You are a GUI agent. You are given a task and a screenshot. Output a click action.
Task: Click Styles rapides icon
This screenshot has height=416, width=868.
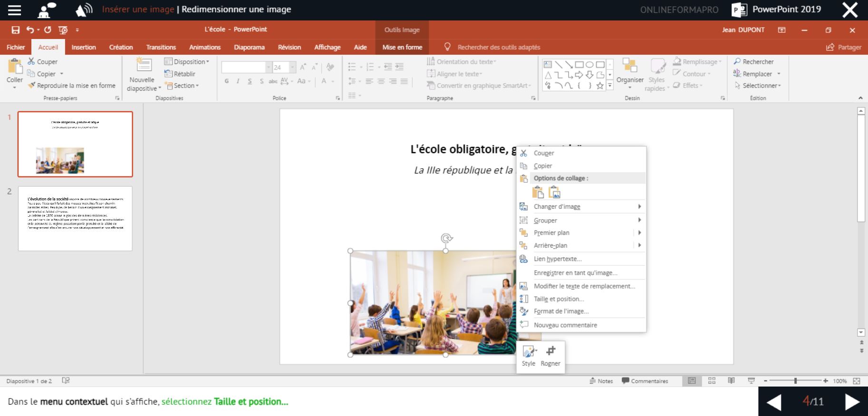coord(658,66)
